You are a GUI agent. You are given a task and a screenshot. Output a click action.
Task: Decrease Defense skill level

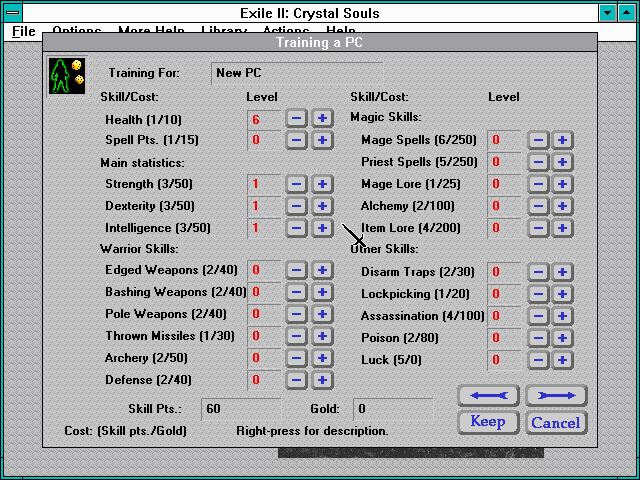[296, 380]
